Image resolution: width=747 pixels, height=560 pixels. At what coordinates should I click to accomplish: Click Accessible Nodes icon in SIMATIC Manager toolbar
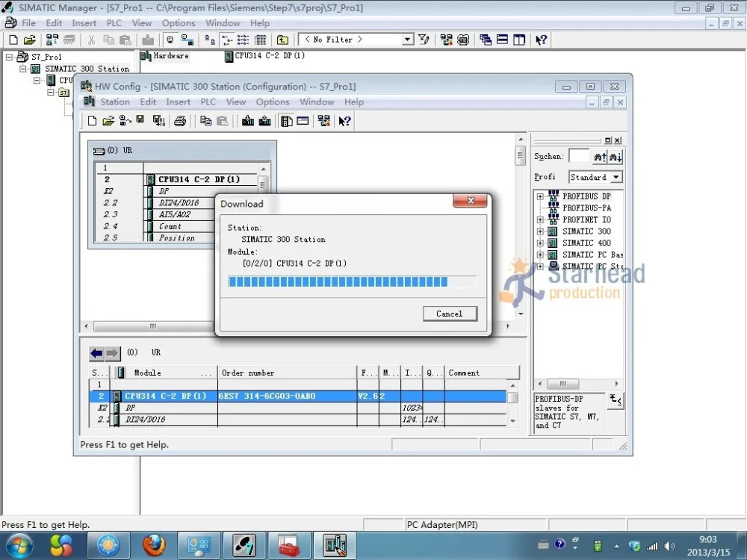(52, 40)
